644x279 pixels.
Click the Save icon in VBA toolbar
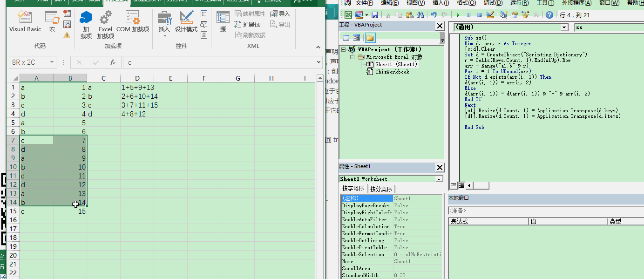point(375,15)
